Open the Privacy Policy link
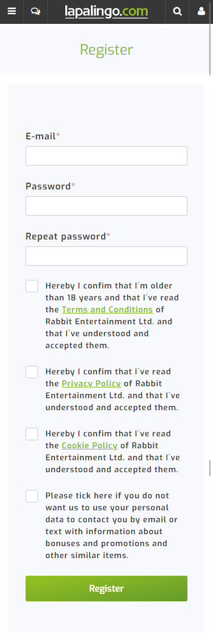Viewport: 213px width, 644px height. click(x=91, y=383)
